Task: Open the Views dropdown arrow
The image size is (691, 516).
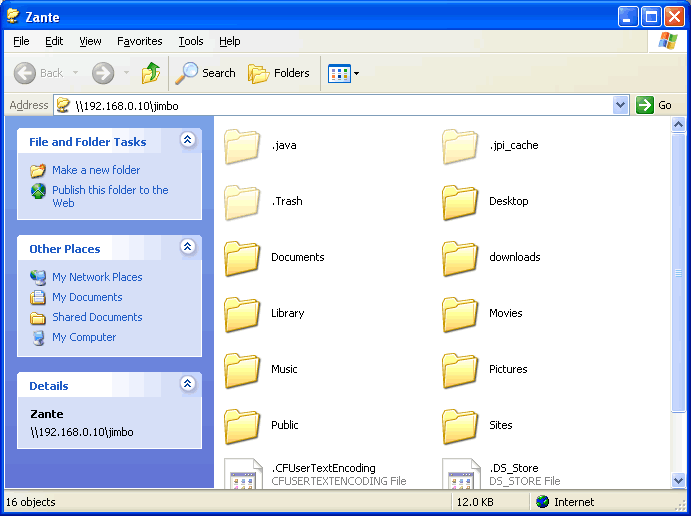Action: pos(357,73)
